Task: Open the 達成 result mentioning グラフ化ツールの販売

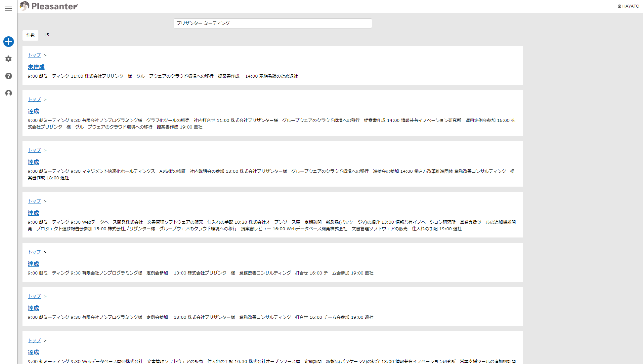Action: [x=33, y=111]
